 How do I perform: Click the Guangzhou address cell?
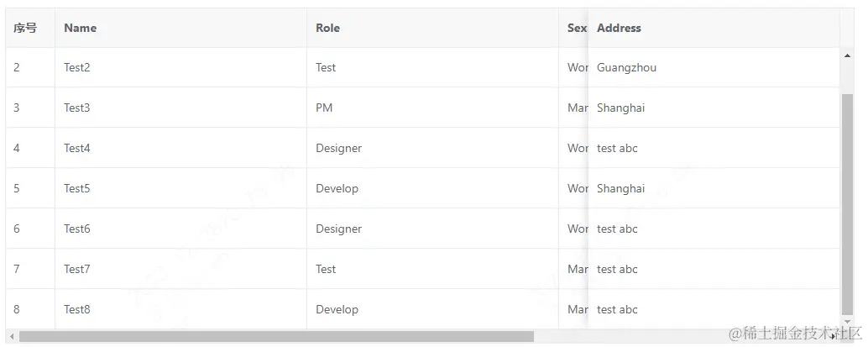click(626, 67)
